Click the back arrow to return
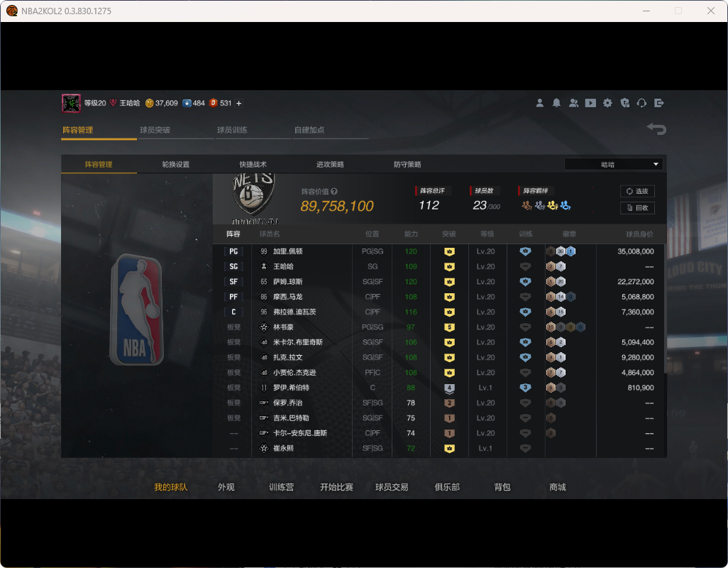728x568 pixels. [656, 129]
